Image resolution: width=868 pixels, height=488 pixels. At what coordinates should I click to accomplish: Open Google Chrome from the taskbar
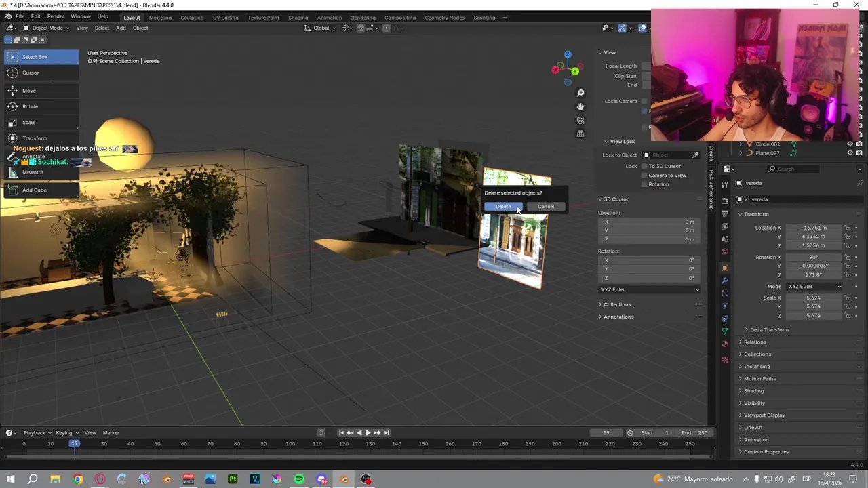coord(78,479)
